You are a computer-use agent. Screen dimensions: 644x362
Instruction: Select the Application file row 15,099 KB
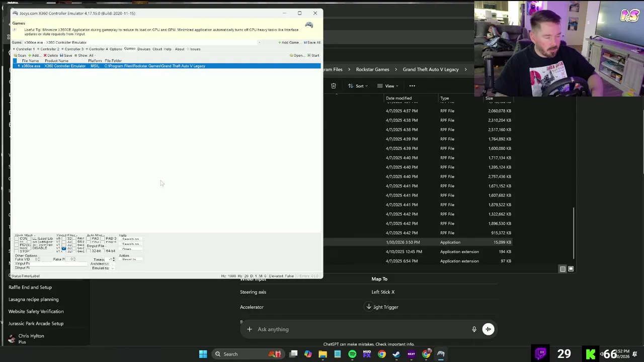point(419,242)
